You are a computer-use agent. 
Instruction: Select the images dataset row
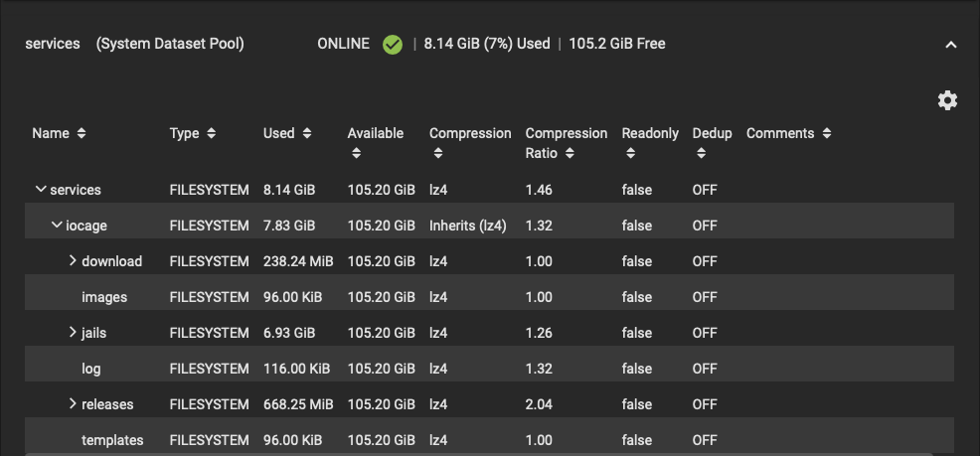point(104,297)
